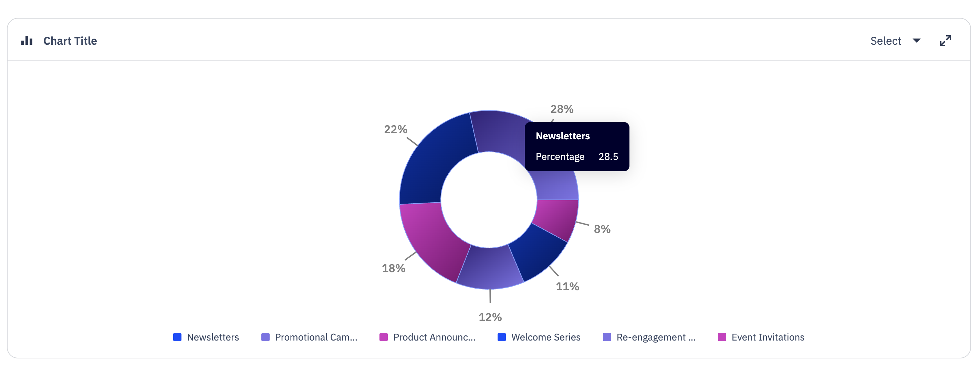
Task: Click the Welcome Series blue legend swatch
Action: 502,337
